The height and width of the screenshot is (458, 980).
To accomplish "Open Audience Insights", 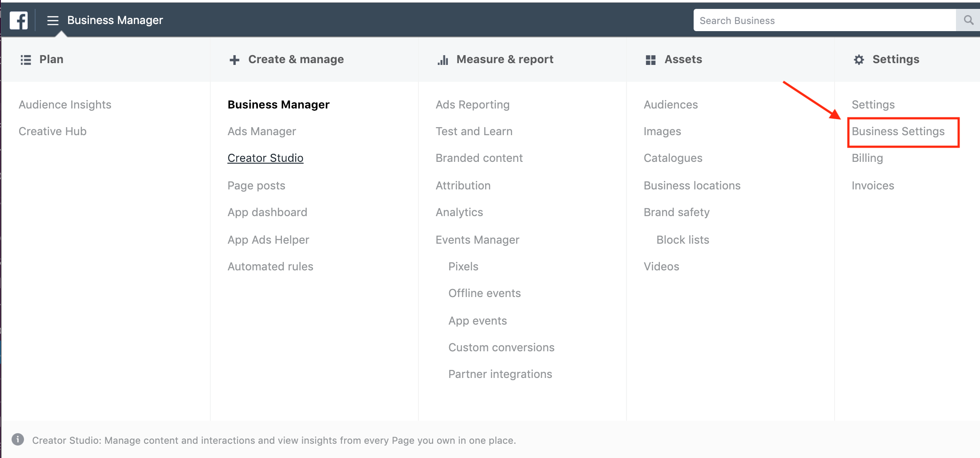I will pyautogui.click(x=65, y=104).
